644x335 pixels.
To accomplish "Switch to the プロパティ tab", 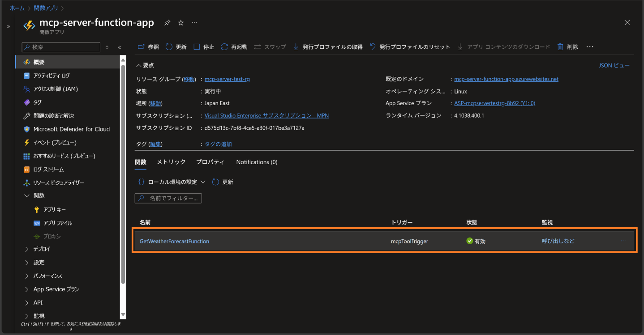I will [210, 162].
